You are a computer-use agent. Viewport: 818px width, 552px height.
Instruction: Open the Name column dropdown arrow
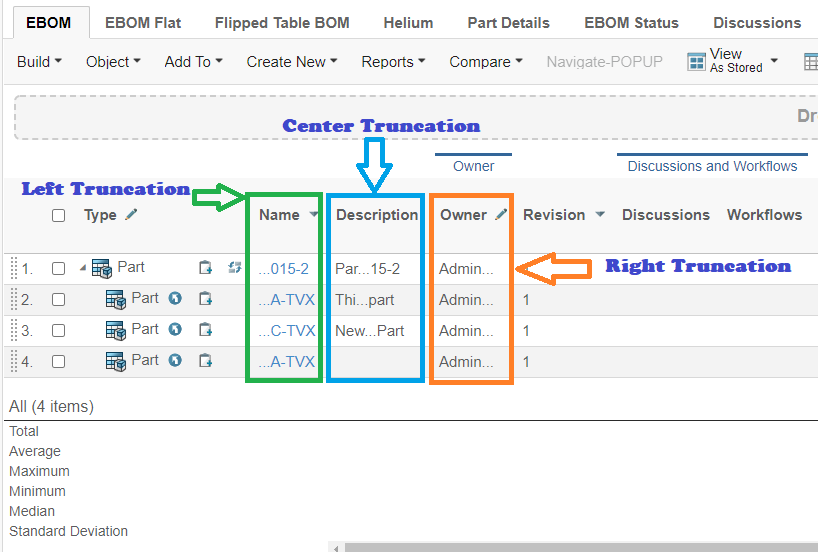[314, 215]
